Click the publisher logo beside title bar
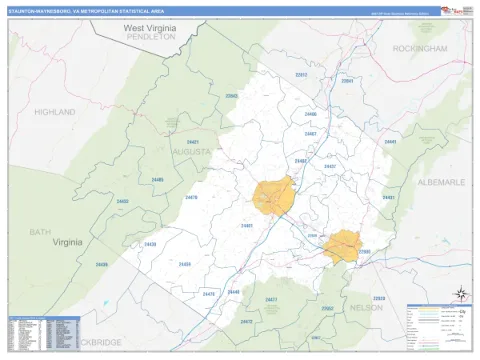This screenshot has height=360, width=480. pyautogui.click(x=457, y=11)
